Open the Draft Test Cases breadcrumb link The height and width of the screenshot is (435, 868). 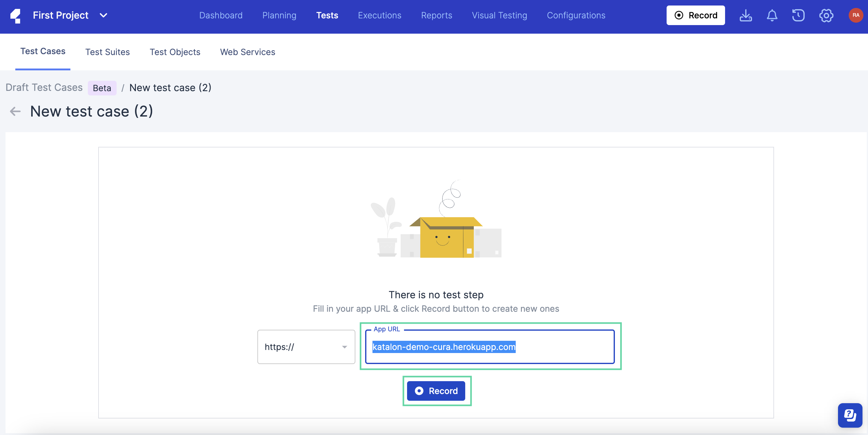click(44, 87)
